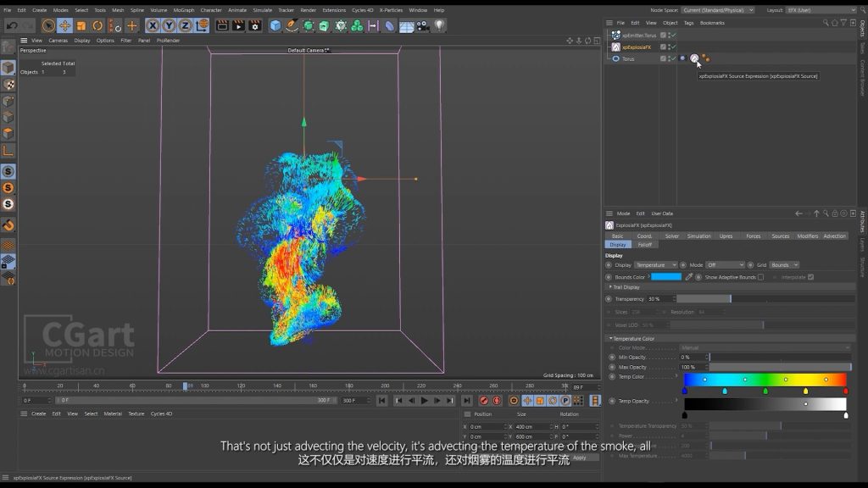Open the Layout dropdown
This screenshot has width=868, height=488.
(x=821, y=10)
